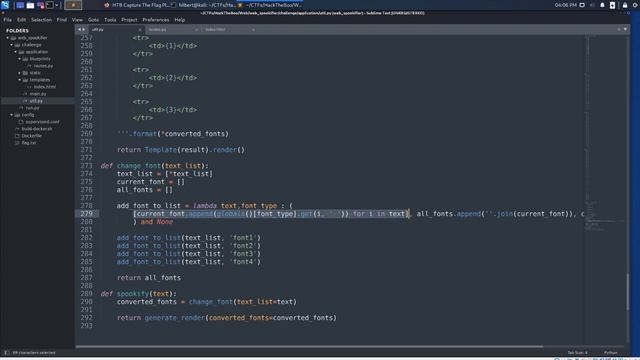The height and width of the screenshot is (360, 640).
Task: Open the Goto menu
Action: tap(93, 20)
